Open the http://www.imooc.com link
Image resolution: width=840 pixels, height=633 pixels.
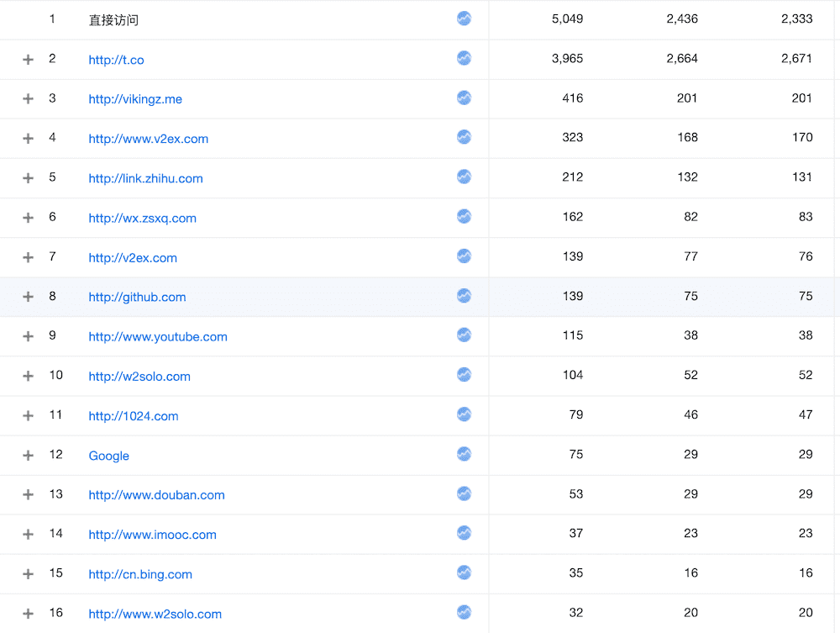coord(152,535)
